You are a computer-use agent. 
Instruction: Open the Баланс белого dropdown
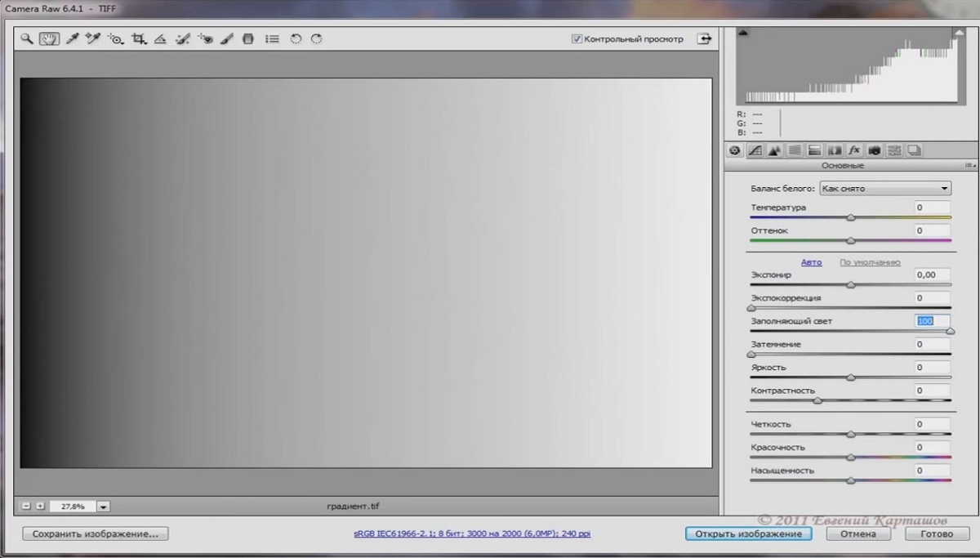(x=885, y=188)
